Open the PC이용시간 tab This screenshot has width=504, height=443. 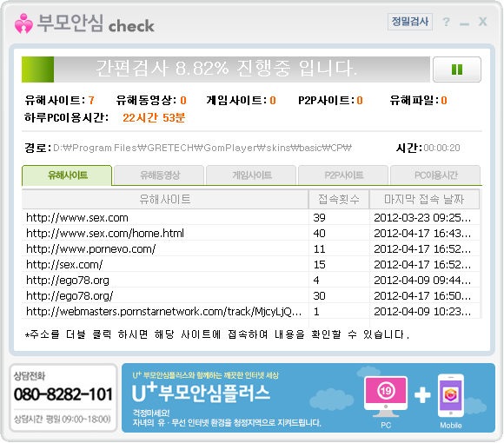click(435, 175)
